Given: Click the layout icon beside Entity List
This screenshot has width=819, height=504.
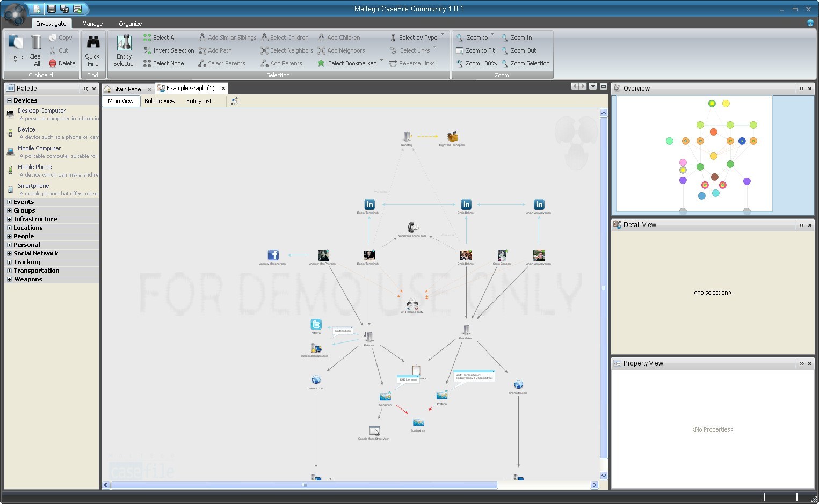Looking at the screenshot, I should click(x=235, y=101).
